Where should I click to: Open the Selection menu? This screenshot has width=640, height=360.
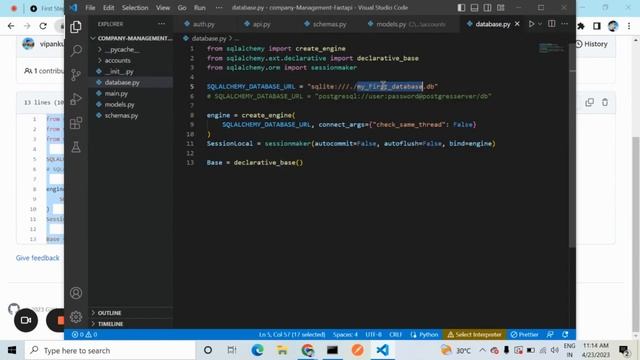(x=135, y=8)
